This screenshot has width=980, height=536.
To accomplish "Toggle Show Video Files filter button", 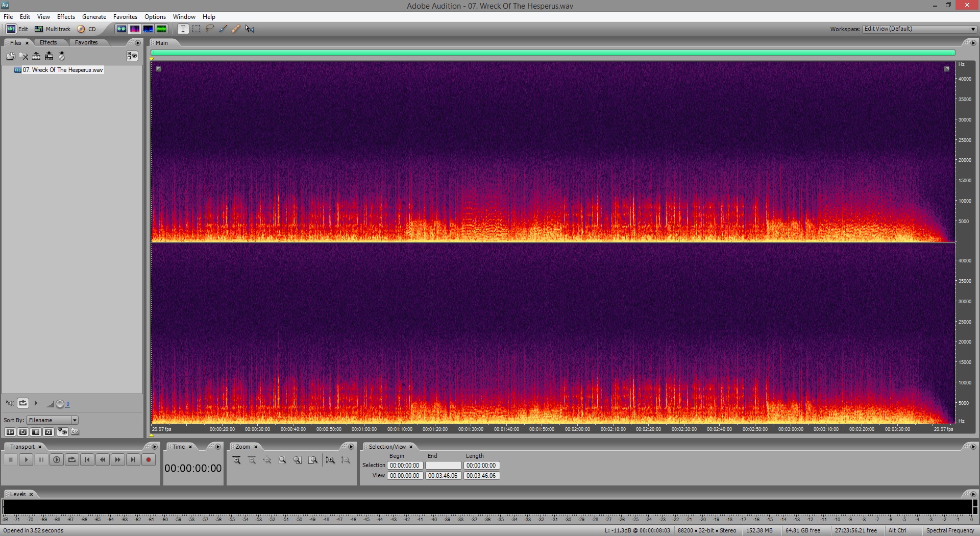I will [36, 432].
